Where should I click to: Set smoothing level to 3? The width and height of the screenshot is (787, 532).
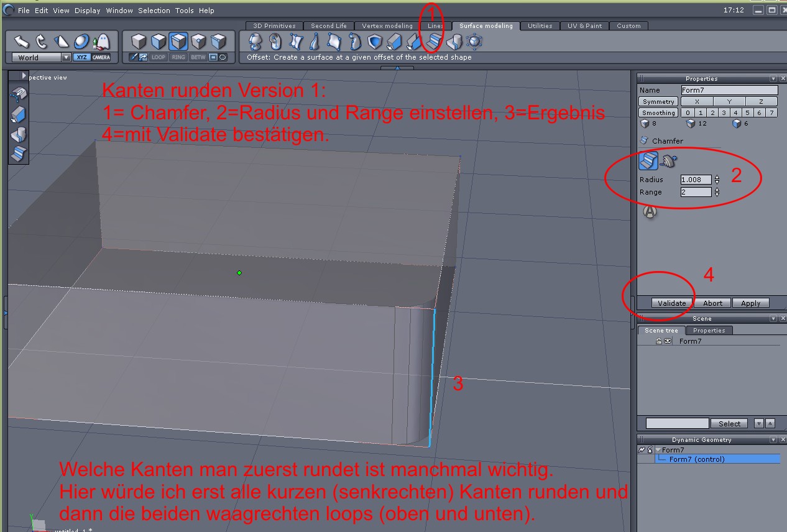click(x=724, y=112)
